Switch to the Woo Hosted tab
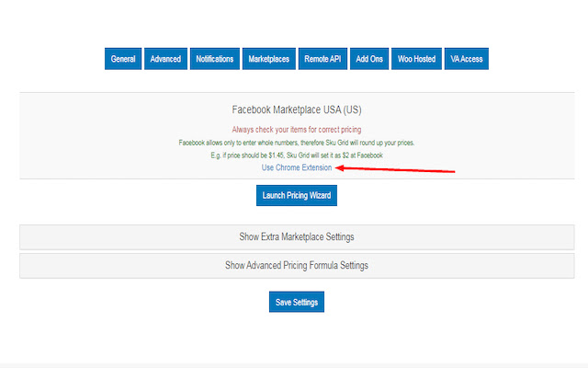 (416, 59)
